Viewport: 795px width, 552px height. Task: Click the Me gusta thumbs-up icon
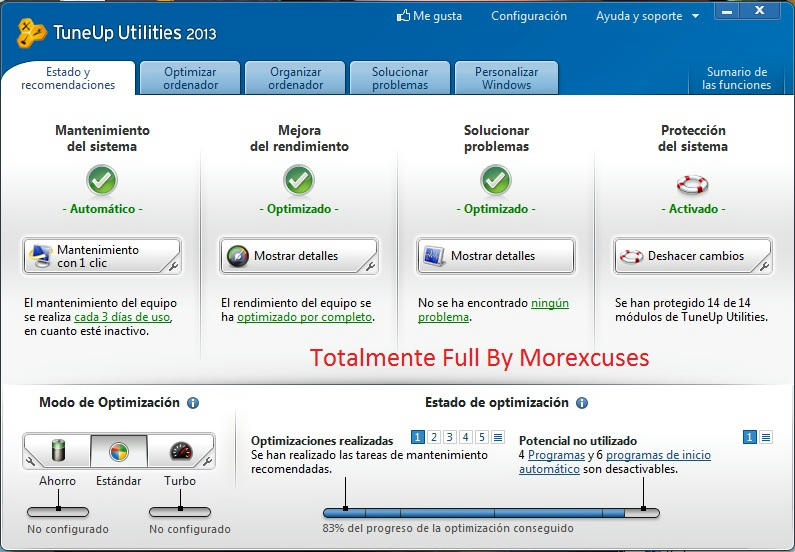tap(403, 16)
